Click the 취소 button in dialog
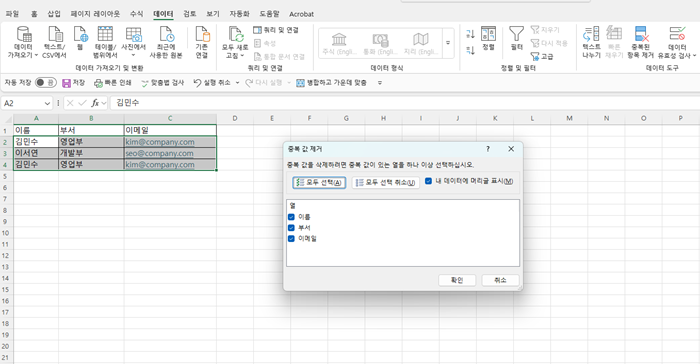 (x=500, y=280)
